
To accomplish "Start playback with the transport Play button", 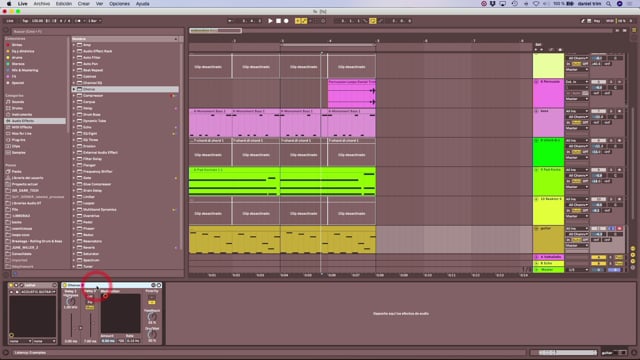I will tap(270, 21).
